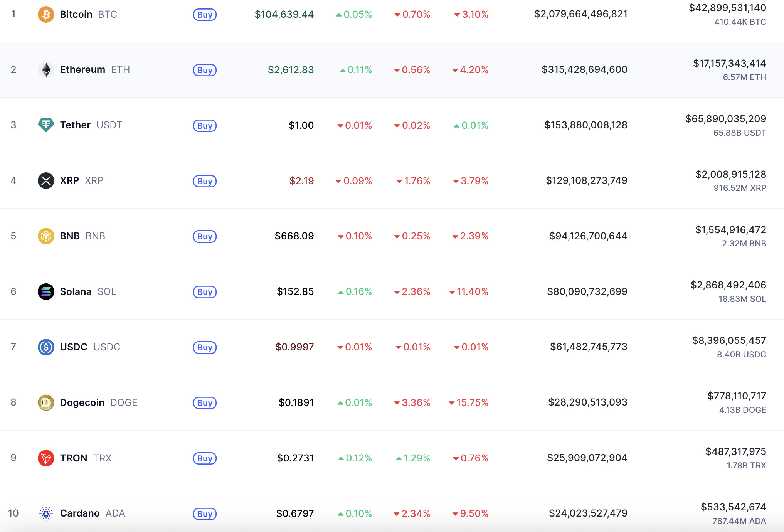Screen dimensions: 784x532
Task: Click Solana market cap $80,090,732,699
Action: [587, 291]
